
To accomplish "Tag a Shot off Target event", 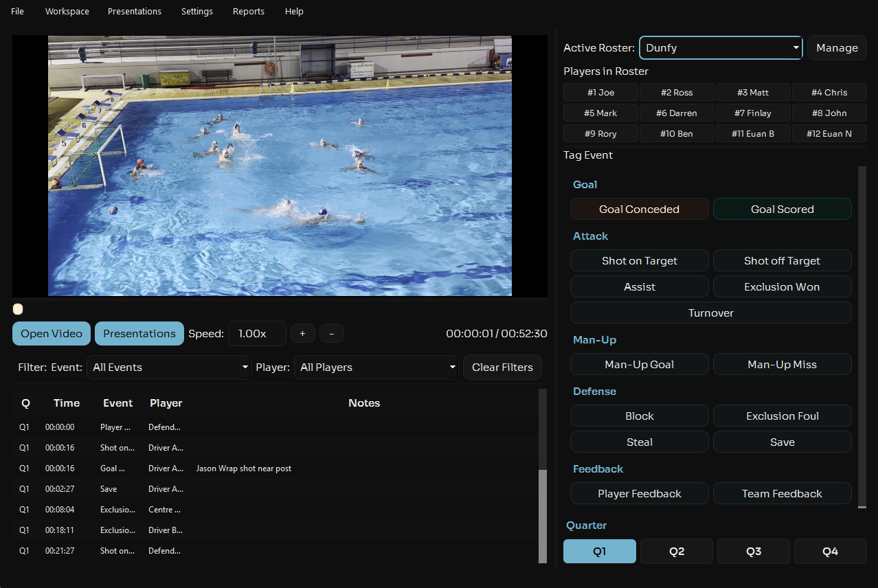I will tap(782, 260).
